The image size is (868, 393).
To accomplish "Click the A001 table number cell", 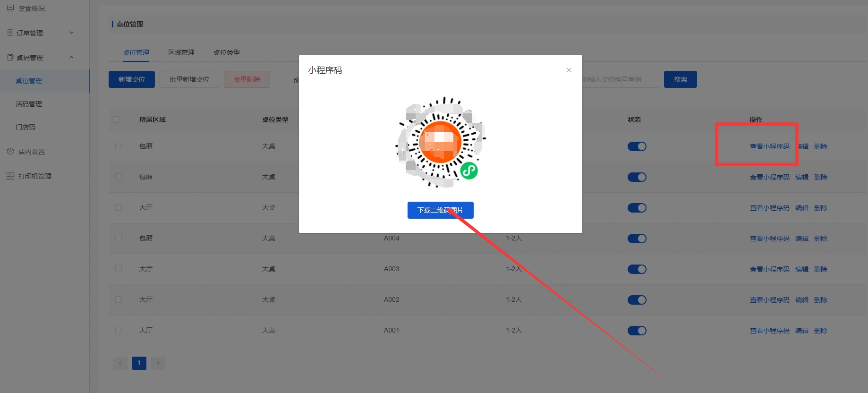I will [x=391, y=330].
